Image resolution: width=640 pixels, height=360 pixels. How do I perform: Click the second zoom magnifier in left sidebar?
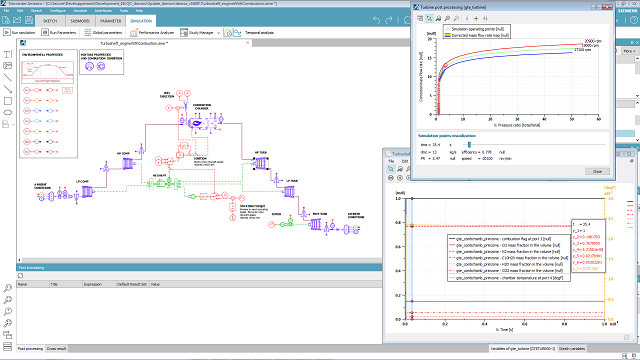7,300
